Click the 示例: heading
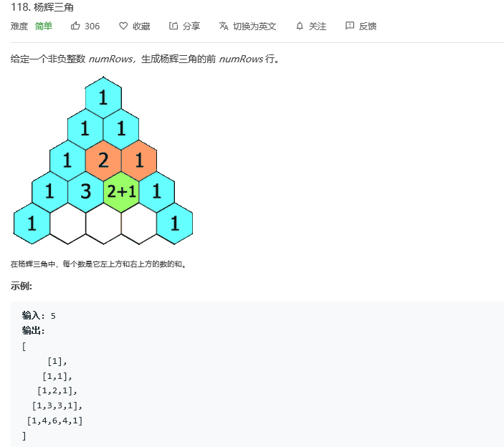The image size is (504, 447). pos(22,286)
